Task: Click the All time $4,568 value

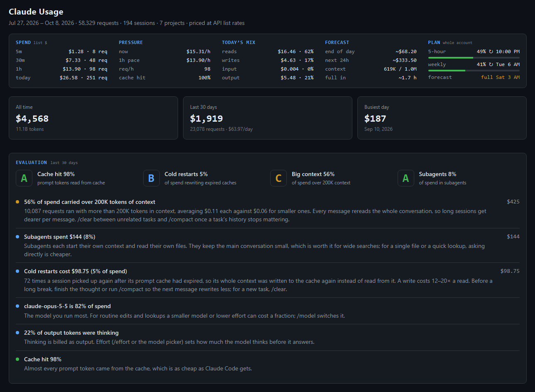Action: coord(32,118)
